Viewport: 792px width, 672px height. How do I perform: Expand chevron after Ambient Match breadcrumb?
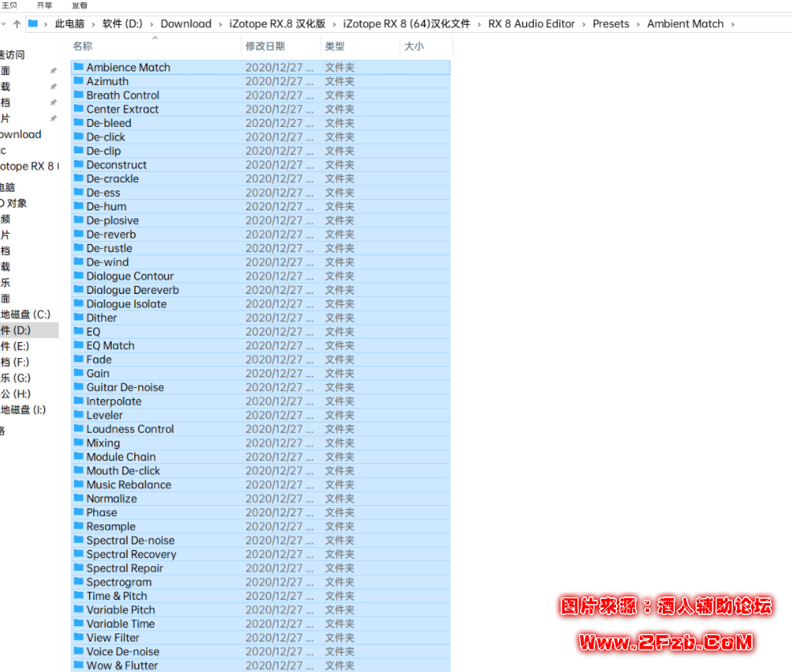click(x=733, y=24)
